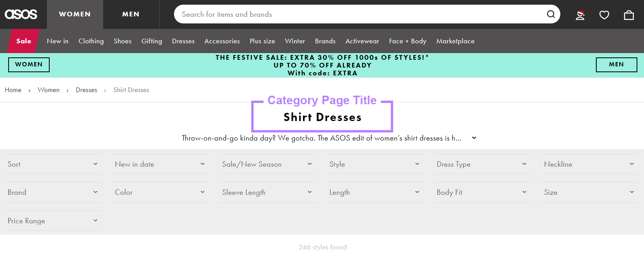
Task: Open the Neckline filter
Action: pos(590,164)
